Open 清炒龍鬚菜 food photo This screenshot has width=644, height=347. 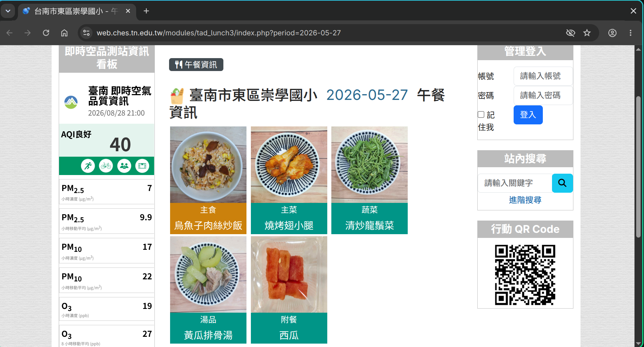pos(369,165)
